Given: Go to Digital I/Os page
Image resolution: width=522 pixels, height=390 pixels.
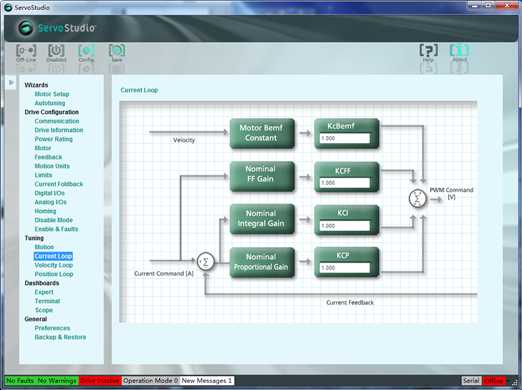Looking at the screenshot, I should (49, 193).
